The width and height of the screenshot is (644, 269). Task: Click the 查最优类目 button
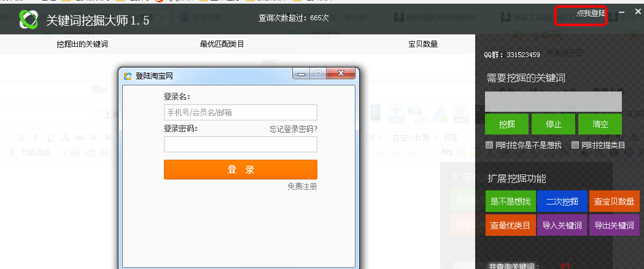pyautogui.click(x=510, y=225)
